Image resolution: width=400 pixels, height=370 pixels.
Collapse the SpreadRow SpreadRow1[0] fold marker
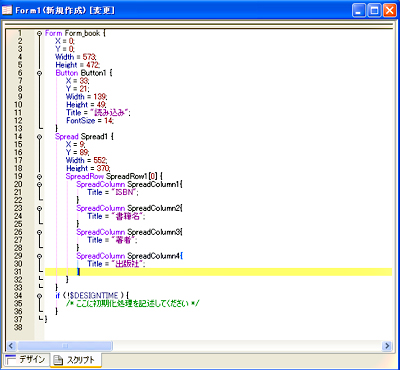pos(39,176)
